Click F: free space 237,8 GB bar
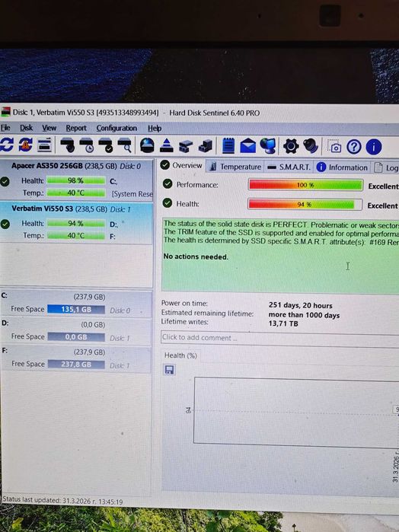The image size is (399, 532). pos(76,365)
